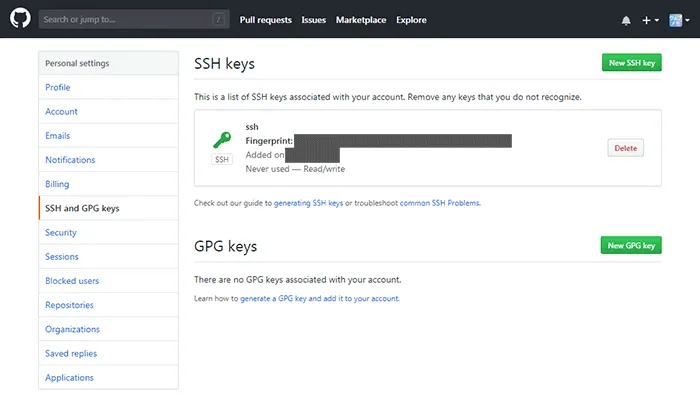This screenshot has height=395, width=700.
Task: Click 'Never used — Read/write' text
Action: click(x=295, y=169)
